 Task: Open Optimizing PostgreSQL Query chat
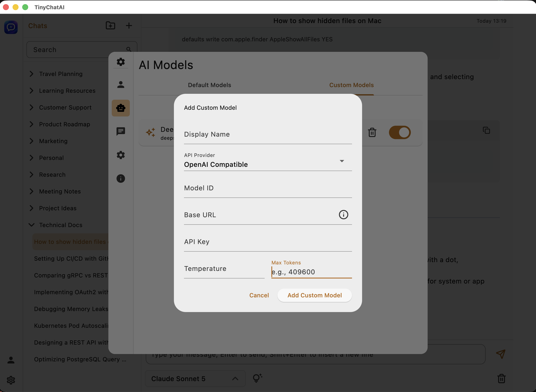pos(80,359)
